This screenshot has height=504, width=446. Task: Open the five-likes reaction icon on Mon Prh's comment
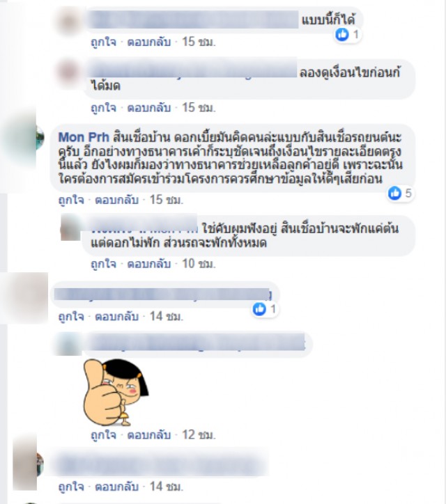pyautogui.click(x=395, y=194)
